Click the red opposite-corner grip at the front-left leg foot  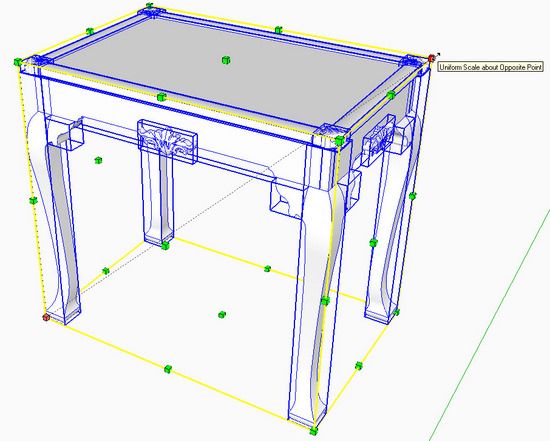[x=46, y=317]
